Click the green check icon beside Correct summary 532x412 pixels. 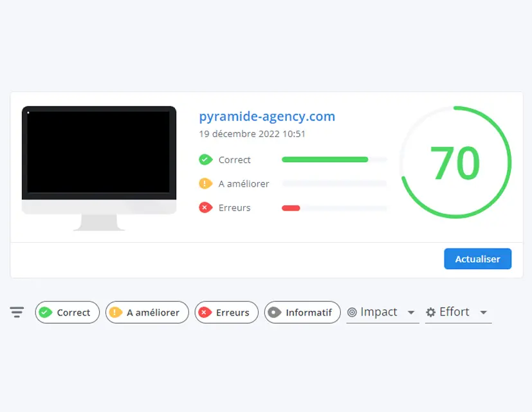[x=206, y=159]
